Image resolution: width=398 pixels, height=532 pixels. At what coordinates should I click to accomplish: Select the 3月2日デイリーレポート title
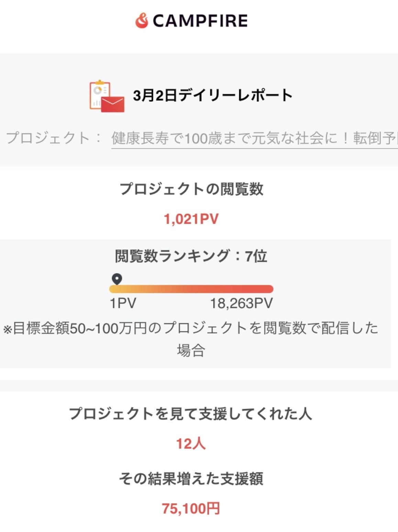(213, 95)
